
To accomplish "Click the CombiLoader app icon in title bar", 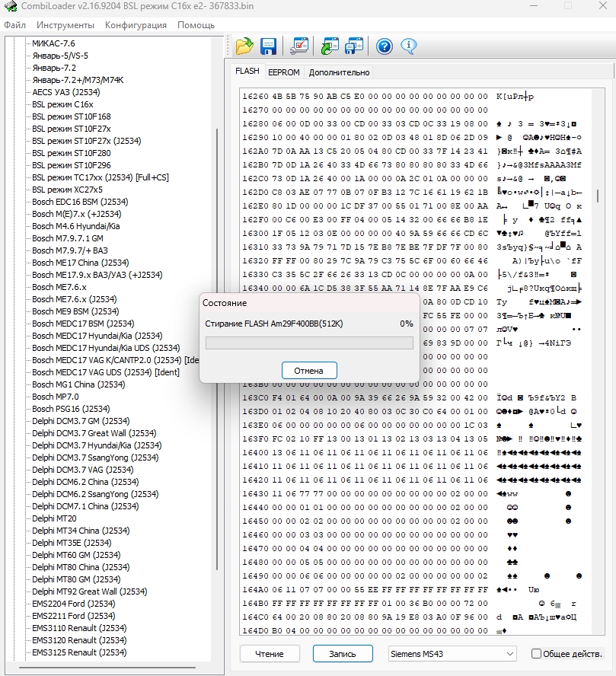I will [10, 7].
